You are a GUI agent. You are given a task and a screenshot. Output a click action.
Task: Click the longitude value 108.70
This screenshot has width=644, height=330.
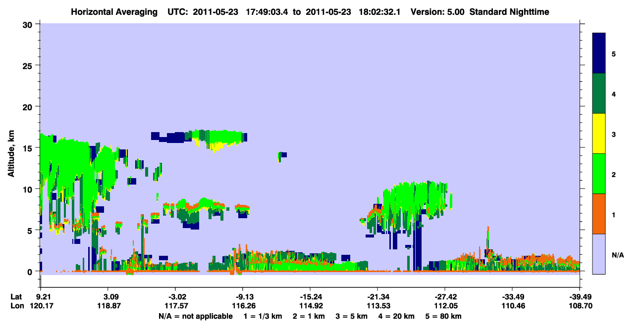click(581, 306)
